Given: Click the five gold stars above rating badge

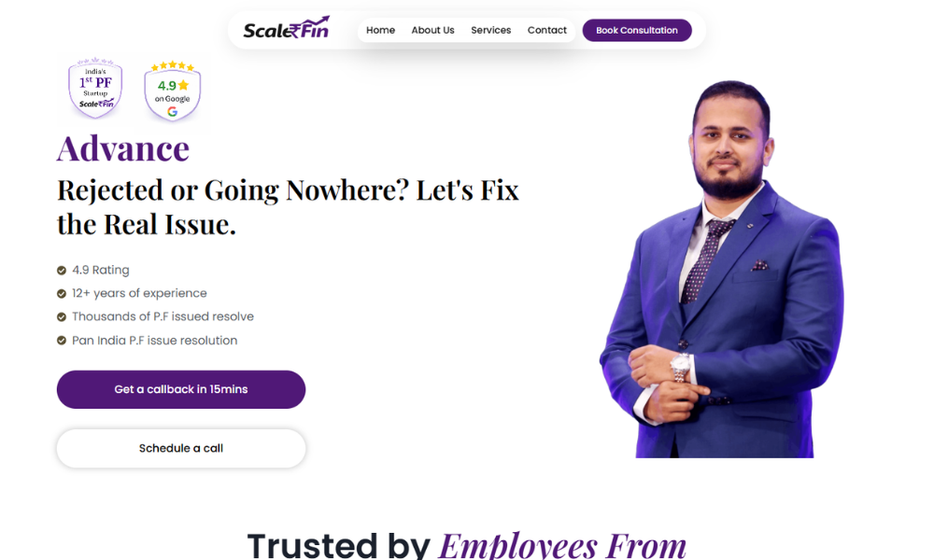Looking at the screenshot, I should click(x=172, y=65).
